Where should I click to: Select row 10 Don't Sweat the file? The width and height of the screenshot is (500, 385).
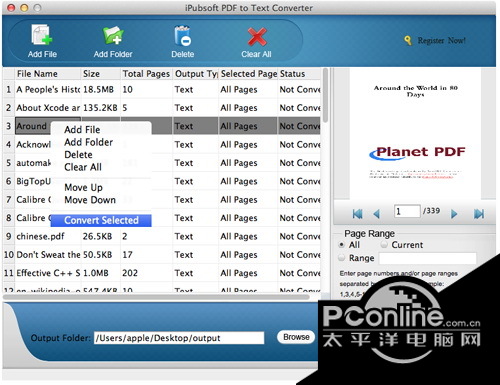point(162,255)
